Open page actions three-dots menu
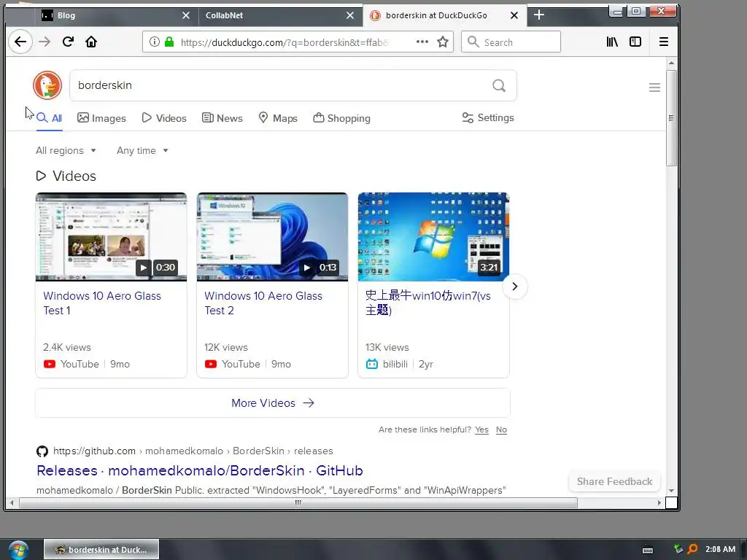747x560 pixels. pos(422,42)
